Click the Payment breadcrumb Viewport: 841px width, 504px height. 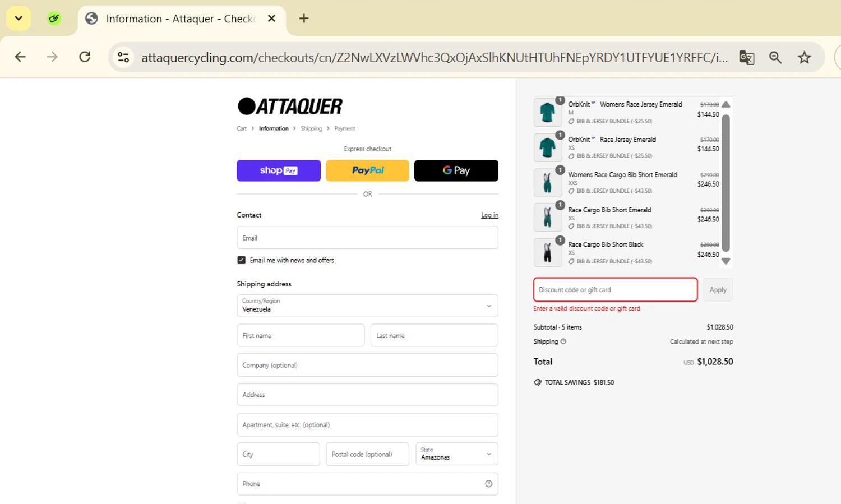tap(345, 128)
